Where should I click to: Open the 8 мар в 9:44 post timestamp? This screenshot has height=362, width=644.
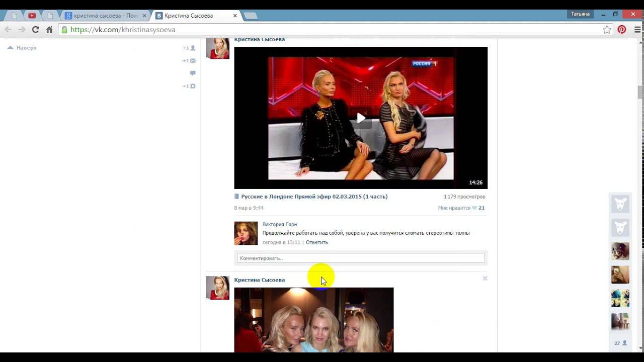249,208
